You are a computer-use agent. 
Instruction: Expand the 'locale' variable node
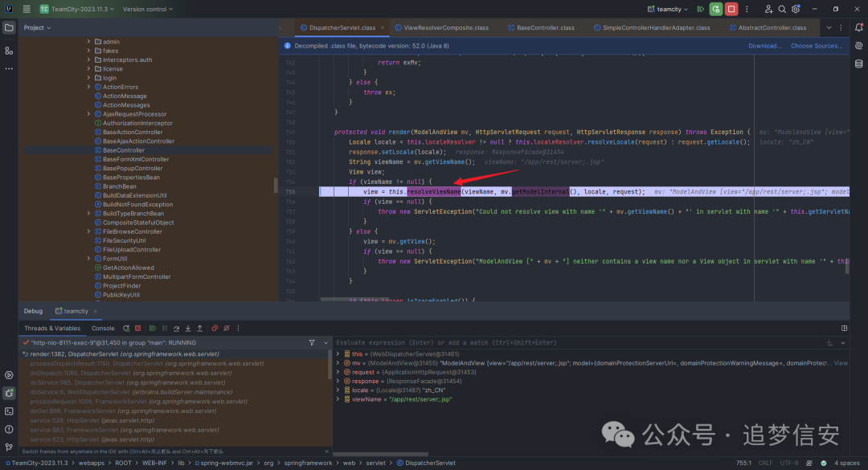click(x=338, y=390)
